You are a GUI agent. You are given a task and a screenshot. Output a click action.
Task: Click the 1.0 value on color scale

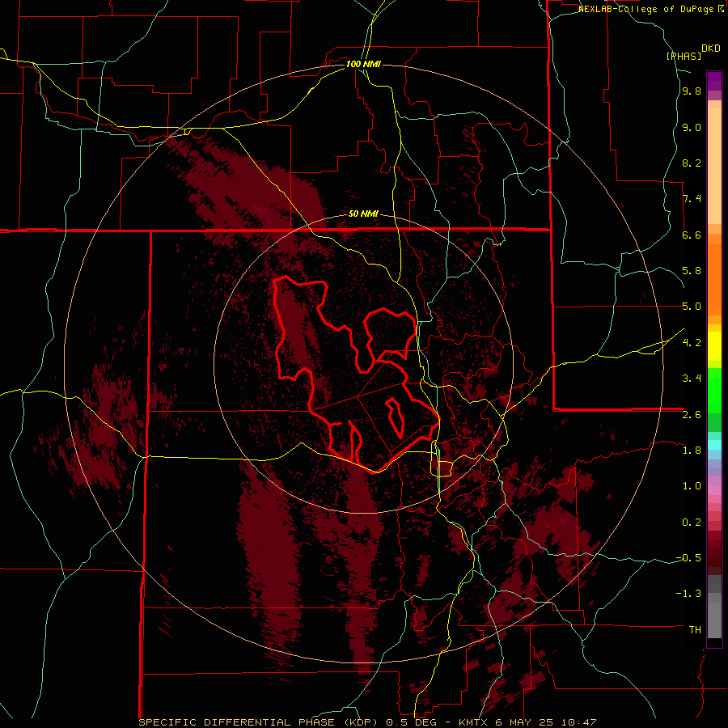coord(692,486)
